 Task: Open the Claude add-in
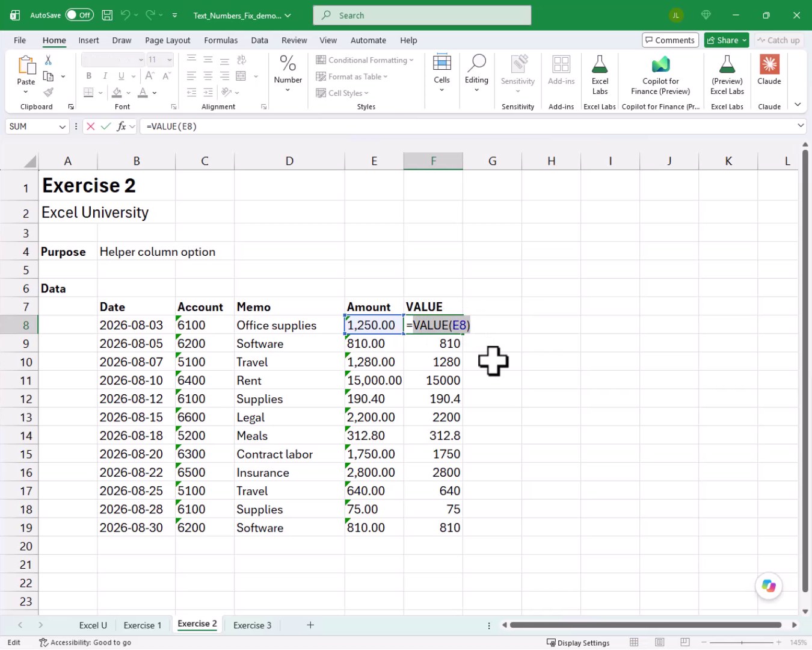click(x=769, y=70)
